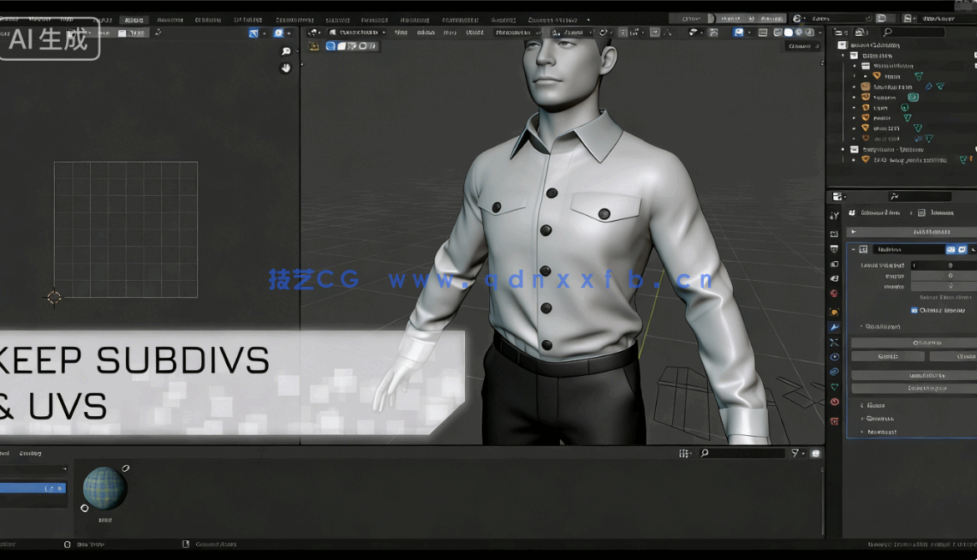
Task: Select the render preview shading icon
Action: coord(808,32)
